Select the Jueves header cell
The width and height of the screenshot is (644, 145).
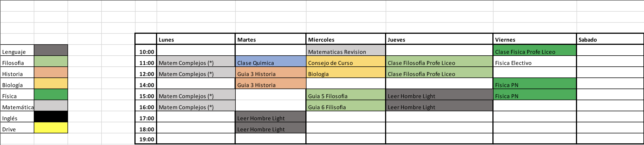click(x=439, y=39)
